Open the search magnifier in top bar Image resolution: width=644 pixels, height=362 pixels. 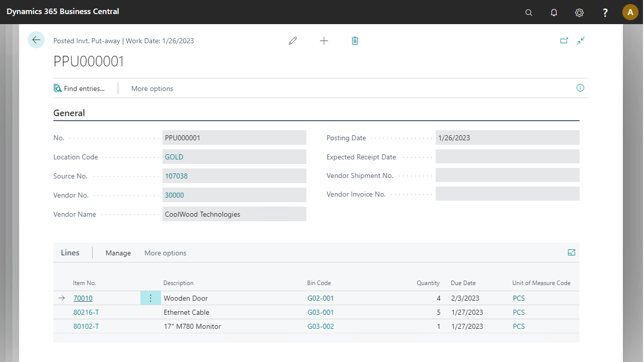529,12
